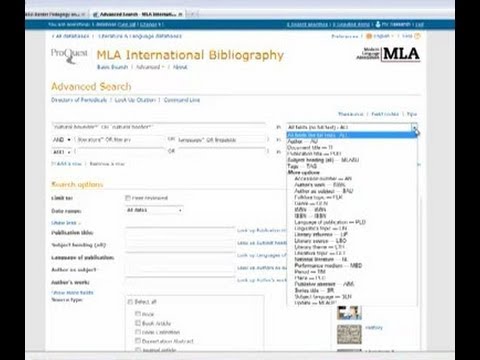Open the first AND operator dropdown
The height and width of the screenshot is (360, 480).
click(x=62, y=140)
